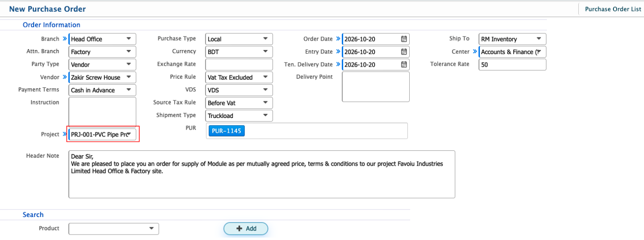This screenshot has height=240, width=644.
Task: Click into the Exchange Rate field
Action: point(239,64)
